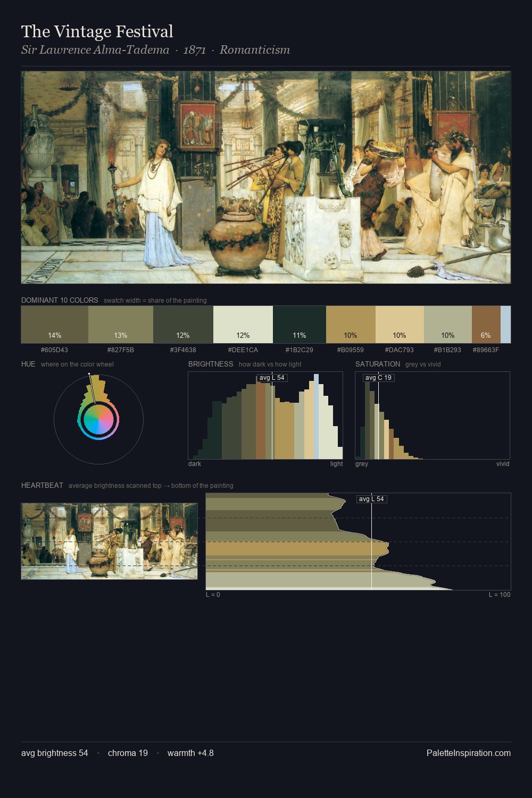The width and height of the screenshot is (532, 798).
Task: Select the #1B2C29 deep teal swatch
Action: (x=300, y=325)
